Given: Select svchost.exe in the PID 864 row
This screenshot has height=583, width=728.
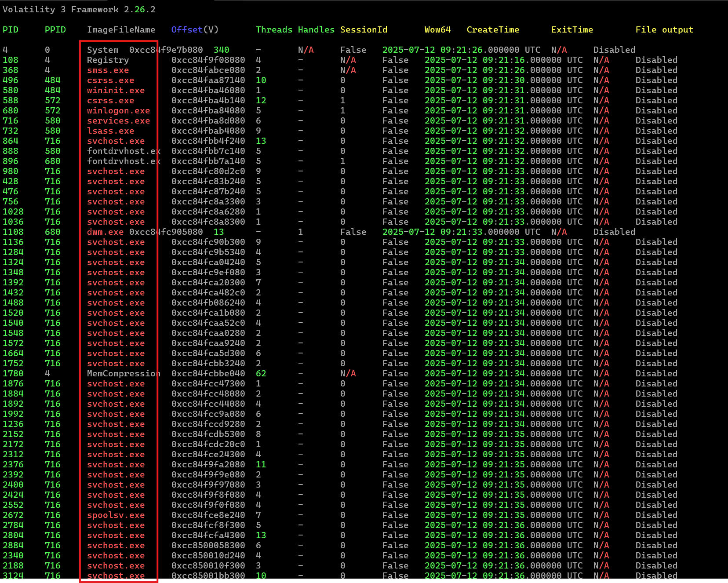Looking at the screenshot, I should pos(116,141).
